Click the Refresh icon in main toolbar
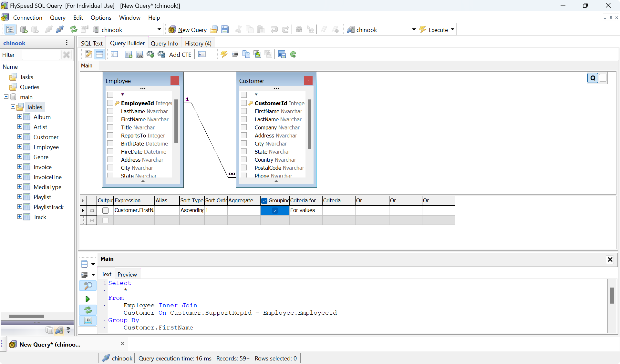This screenshot has height=364, width=620. tap(74, 30)
